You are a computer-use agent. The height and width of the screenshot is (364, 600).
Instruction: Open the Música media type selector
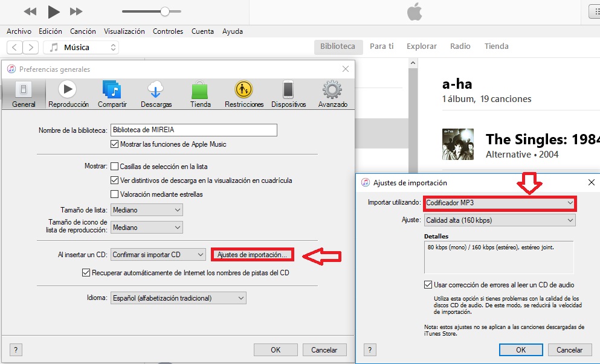point(81,48)
